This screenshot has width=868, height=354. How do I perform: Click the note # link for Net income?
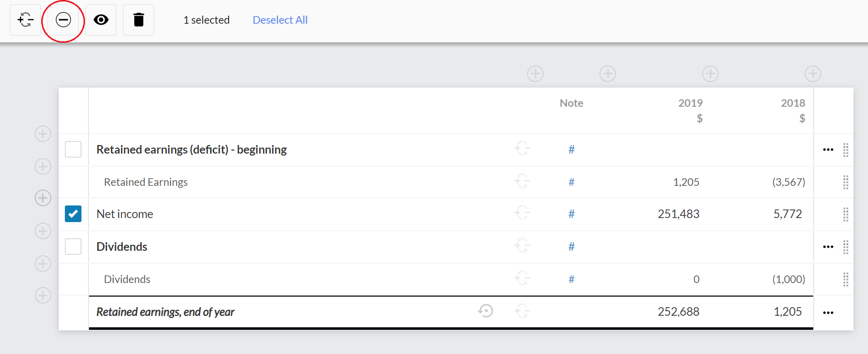(571, 214)
